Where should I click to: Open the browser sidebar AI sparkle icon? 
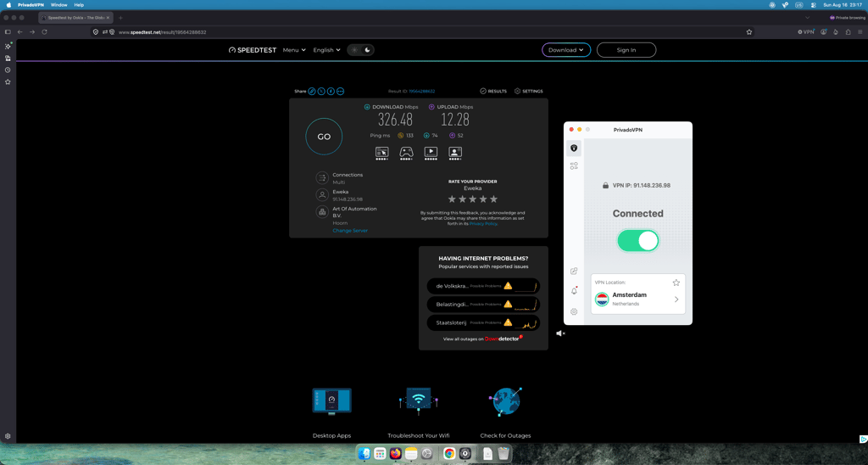[8, 47]
